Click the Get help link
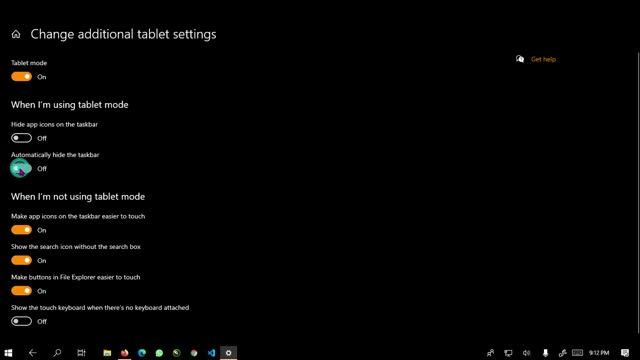The height and width of the screenshot is (360, 640). click(x=543, y=59)
